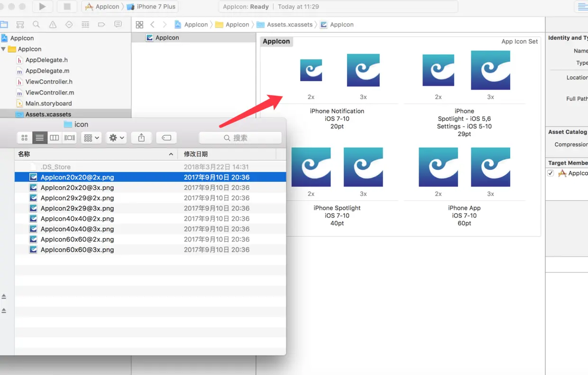
Task: Switch Finder to column view
Action: 55,138
